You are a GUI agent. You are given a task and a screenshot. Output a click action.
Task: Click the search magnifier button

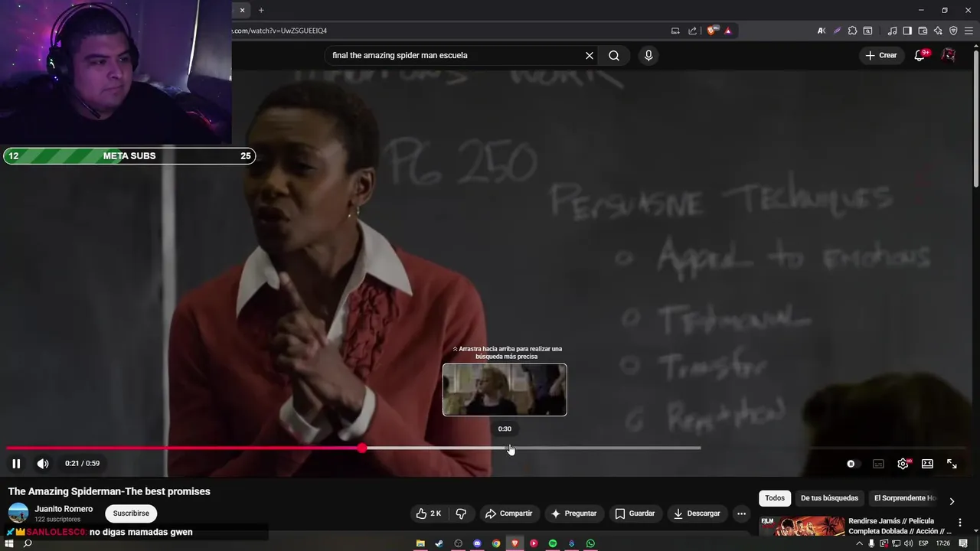click(x=614, y=55)
